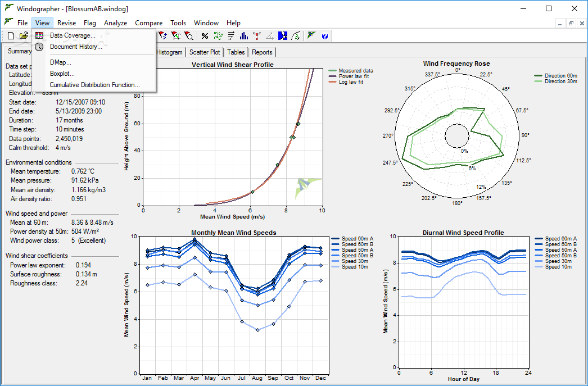The height and width of the screenshot is (386, 588).
Task: Close the open View menu
Action: click(x=42, y=23)
